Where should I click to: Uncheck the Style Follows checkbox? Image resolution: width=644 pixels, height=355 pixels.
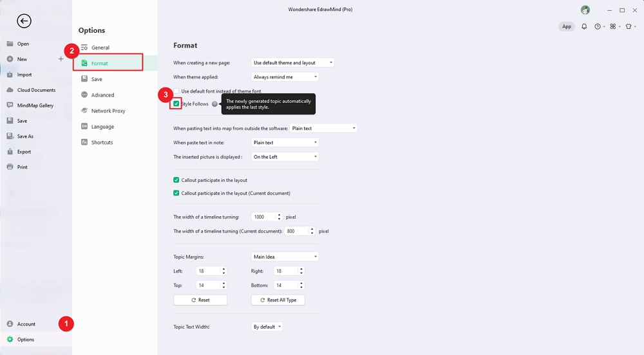coord(176,104)
